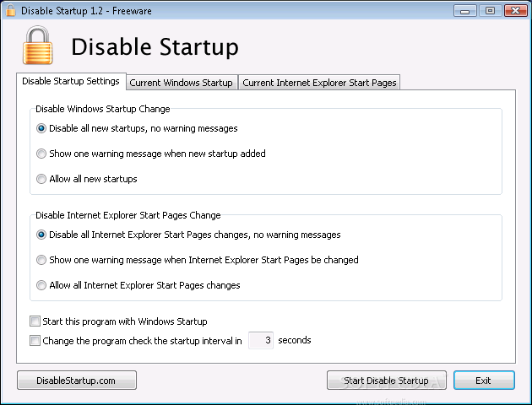Select the Disable Startup Settings tab
This screenshot has height=405, width=532.
coord(71,81)
